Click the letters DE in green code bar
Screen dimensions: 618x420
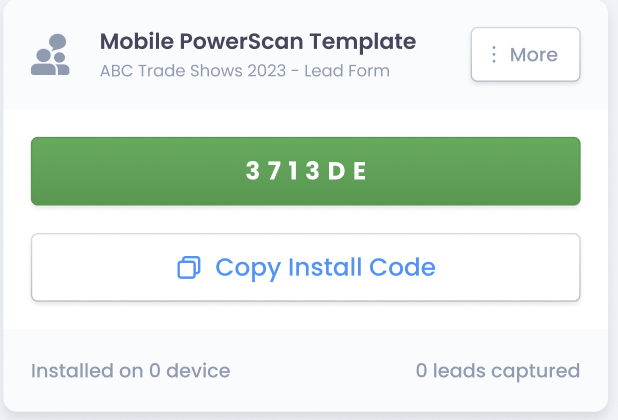[x=347, y=171]
